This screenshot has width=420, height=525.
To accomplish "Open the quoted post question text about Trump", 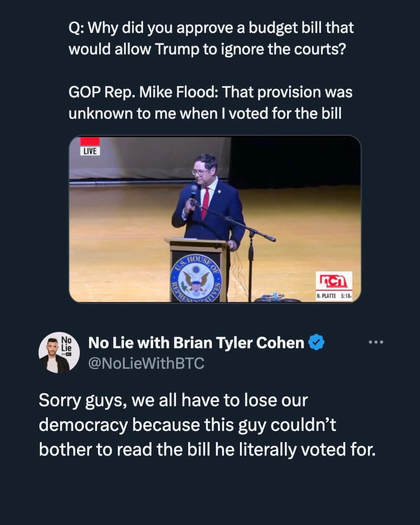I will pyautogui.click(x=211, y=38).
